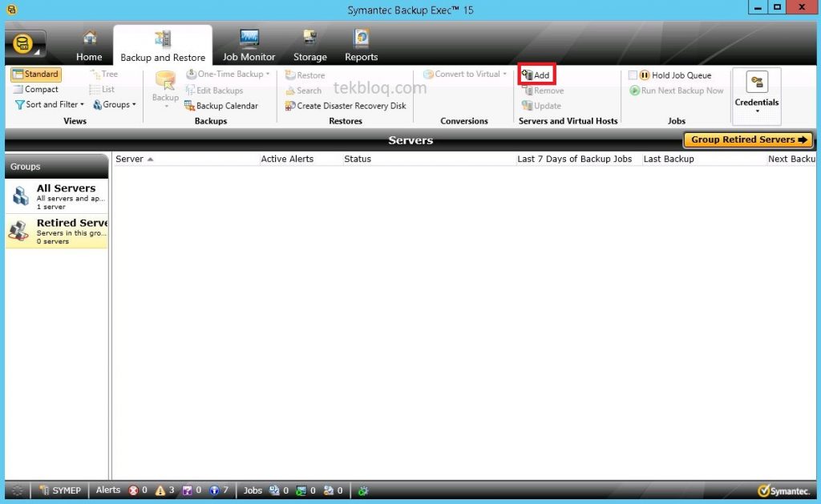
Task: Click the All Servers group icon
Action: [21, 196]
